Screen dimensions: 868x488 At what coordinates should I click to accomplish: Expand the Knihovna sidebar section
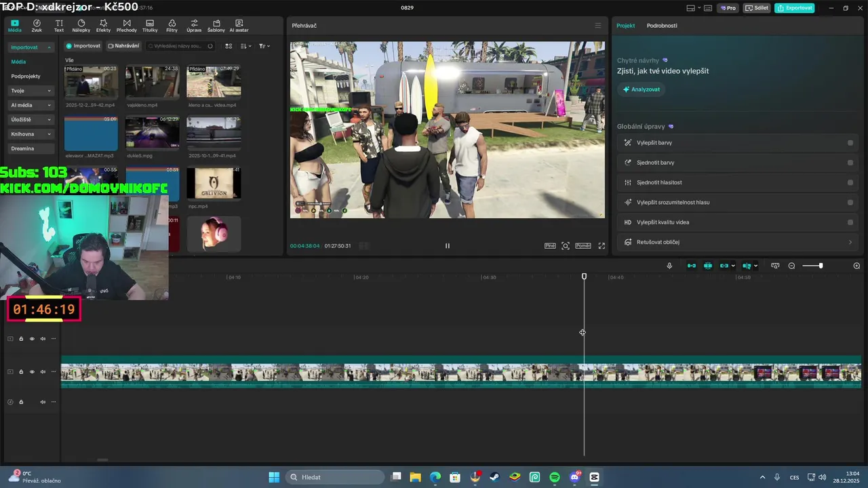tap(49, 134)
